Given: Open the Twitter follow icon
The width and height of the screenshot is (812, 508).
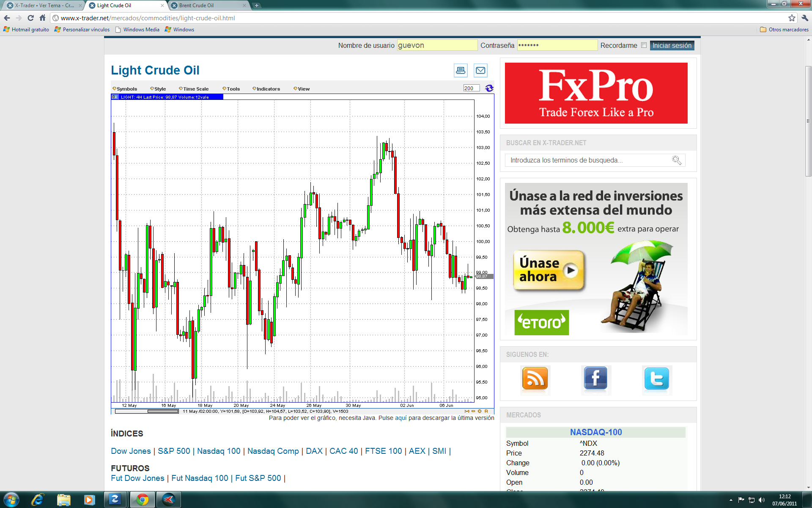Looking at the screenshot, I should tap(656, 378).
